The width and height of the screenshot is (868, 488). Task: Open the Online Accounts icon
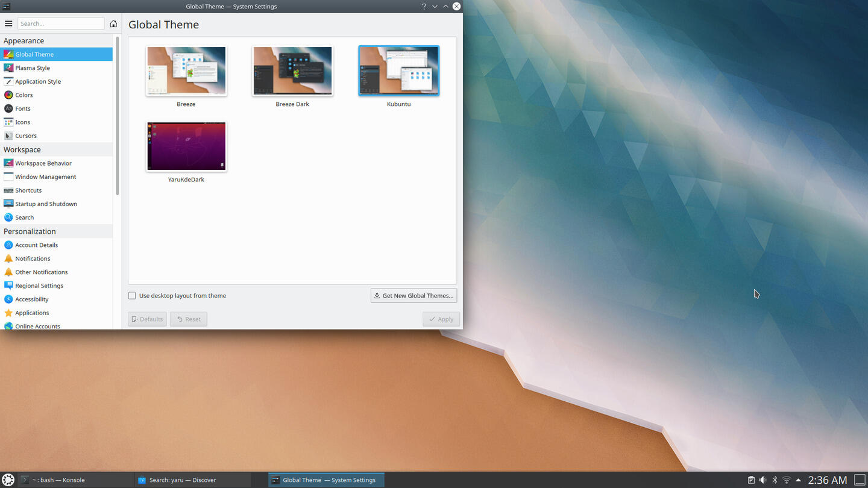pyautogui.click(x=8, y=326)
